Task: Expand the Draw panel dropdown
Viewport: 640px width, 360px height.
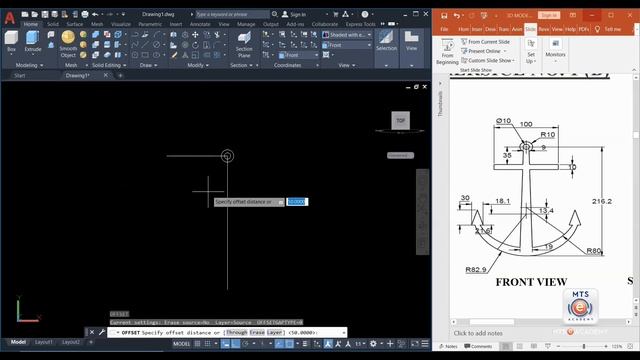Action: 148,65
